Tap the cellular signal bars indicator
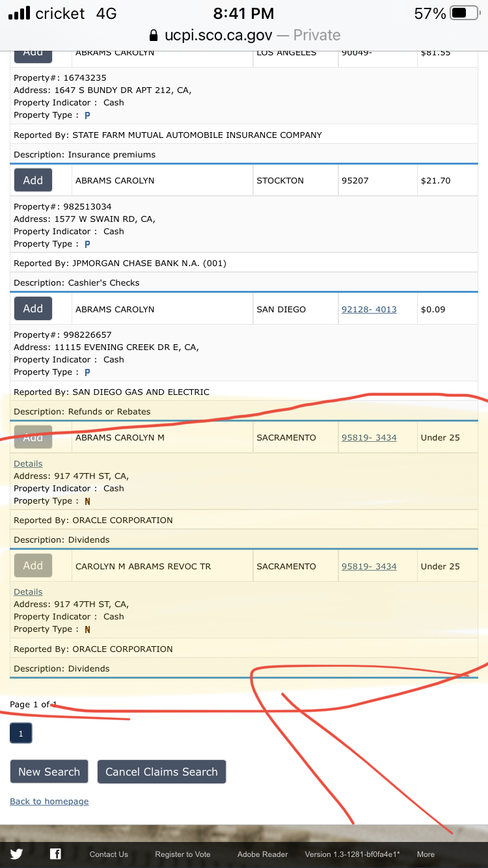 [19, 13]
